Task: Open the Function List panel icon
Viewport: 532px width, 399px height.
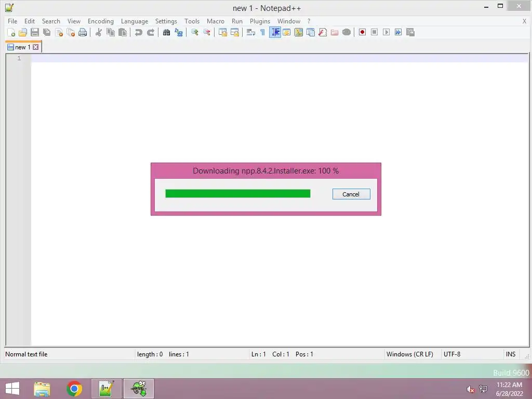Action: tap(323, 32)
